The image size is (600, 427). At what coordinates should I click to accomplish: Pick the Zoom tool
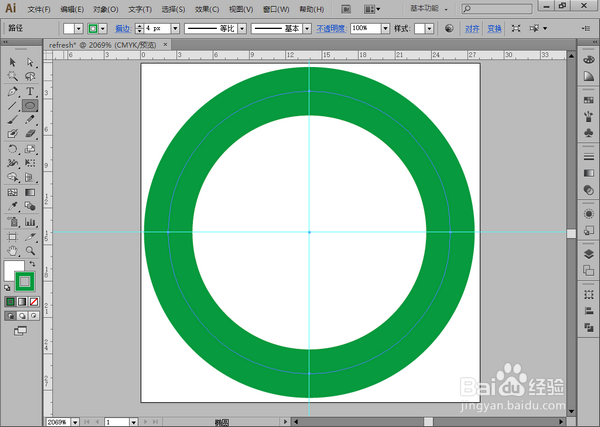tap(30, 251)
